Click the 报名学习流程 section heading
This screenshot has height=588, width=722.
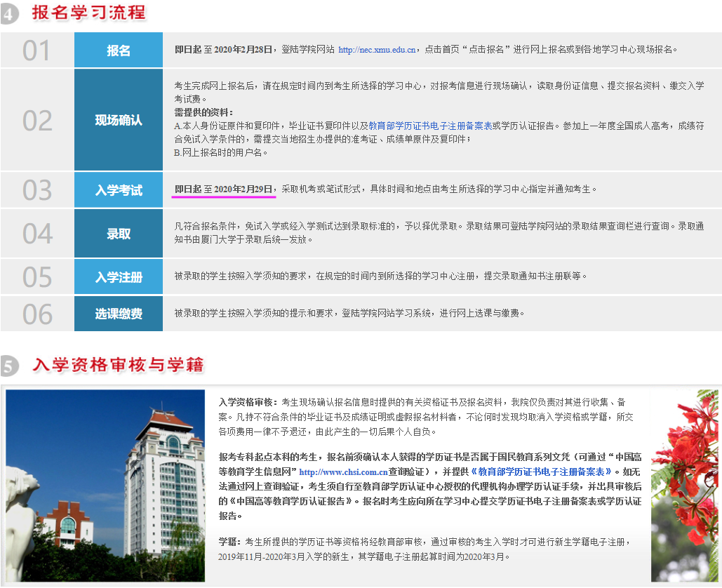tap(89, 13)
